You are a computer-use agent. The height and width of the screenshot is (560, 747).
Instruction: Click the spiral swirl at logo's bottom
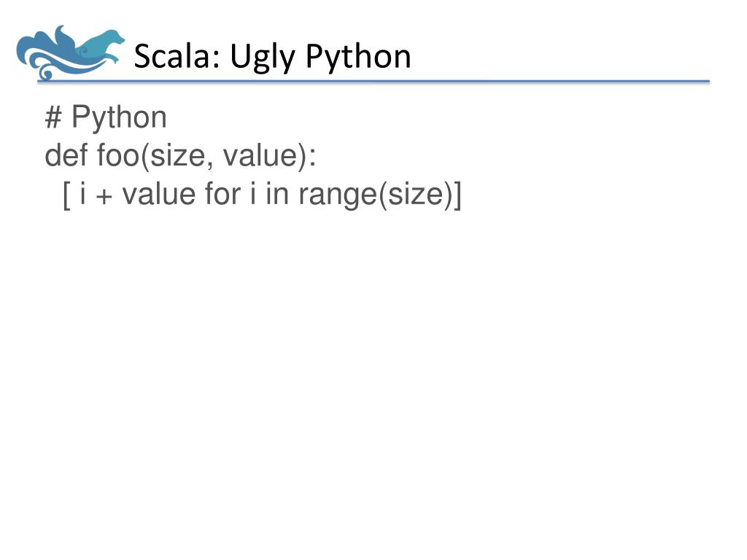[46, 73]
